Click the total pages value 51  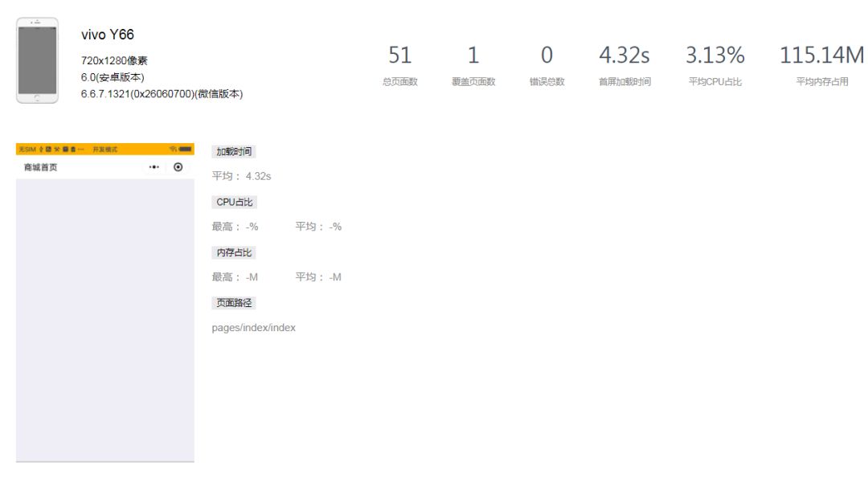point(399,55)
